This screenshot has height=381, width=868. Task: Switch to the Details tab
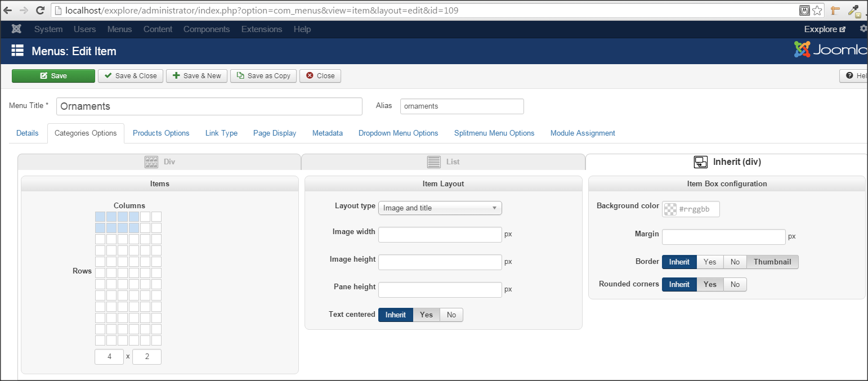[x=28, y=133]
